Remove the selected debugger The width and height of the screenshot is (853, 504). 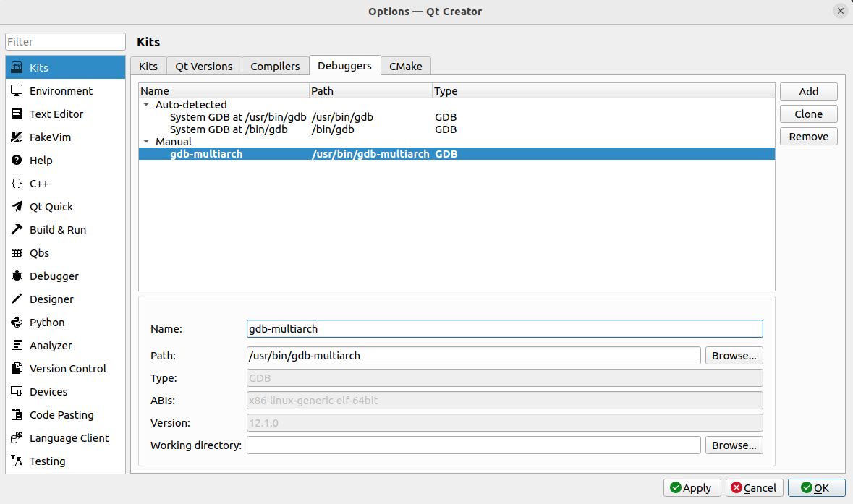point(808,137)
